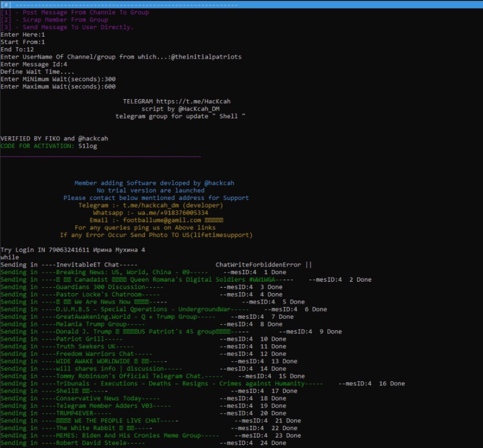483x448 pixels.
Task: Click the 'Conservative News Today' line
Action: tap(143, 399)
